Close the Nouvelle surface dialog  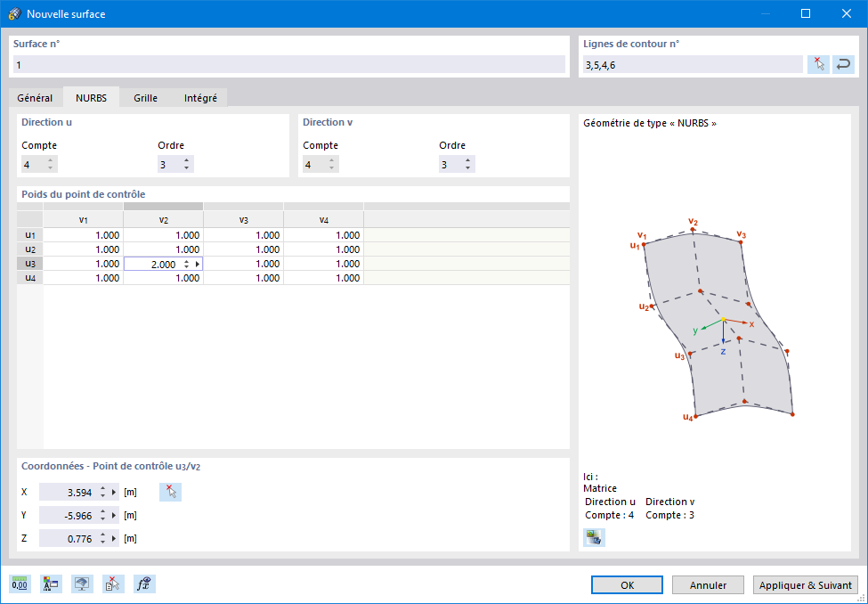pyautogui.click(x=847, y=14)
